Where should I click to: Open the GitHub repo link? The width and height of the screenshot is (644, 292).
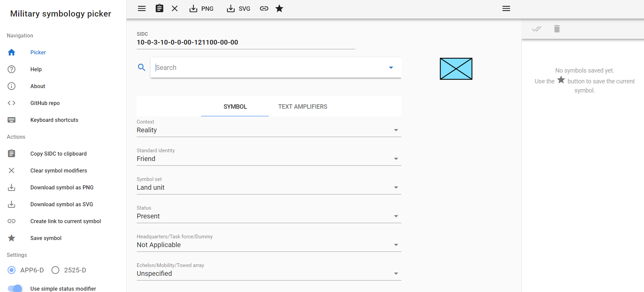pyautogui.click(x=45, y=103)
